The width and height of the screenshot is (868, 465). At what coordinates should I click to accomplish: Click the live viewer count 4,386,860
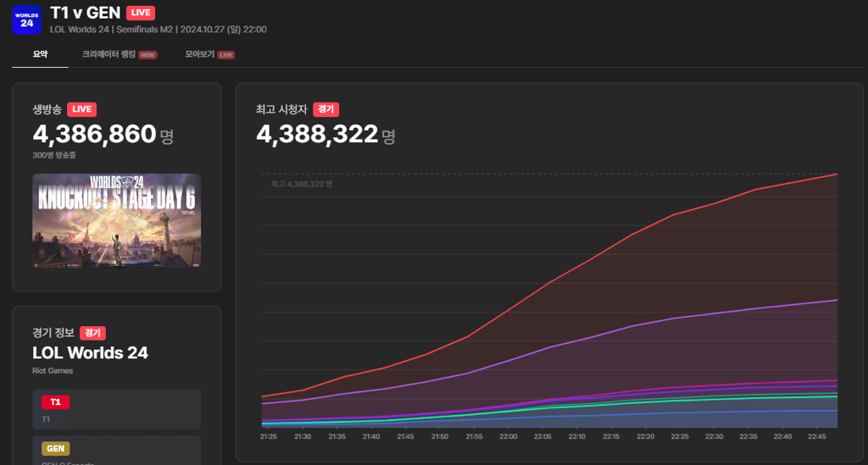click(x=94, y=134)
